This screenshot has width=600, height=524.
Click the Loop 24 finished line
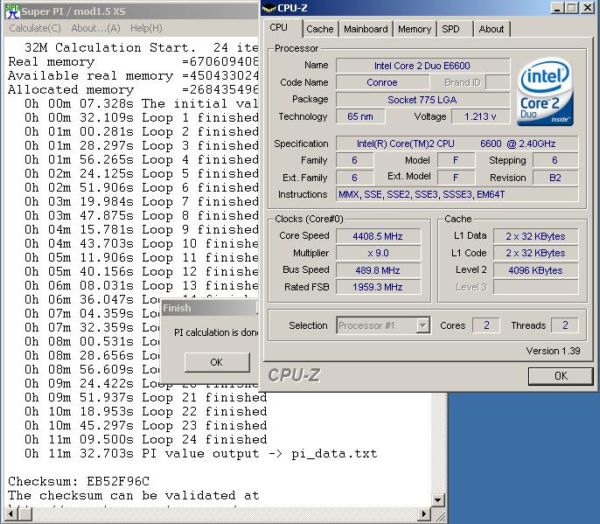click(x=145, y=439)
